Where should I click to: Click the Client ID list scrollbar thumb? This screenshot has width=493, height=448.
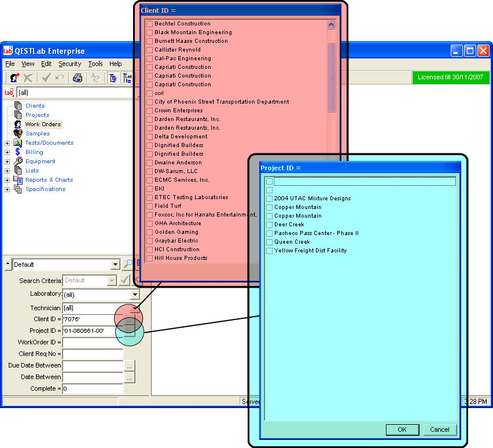[332, 77]
